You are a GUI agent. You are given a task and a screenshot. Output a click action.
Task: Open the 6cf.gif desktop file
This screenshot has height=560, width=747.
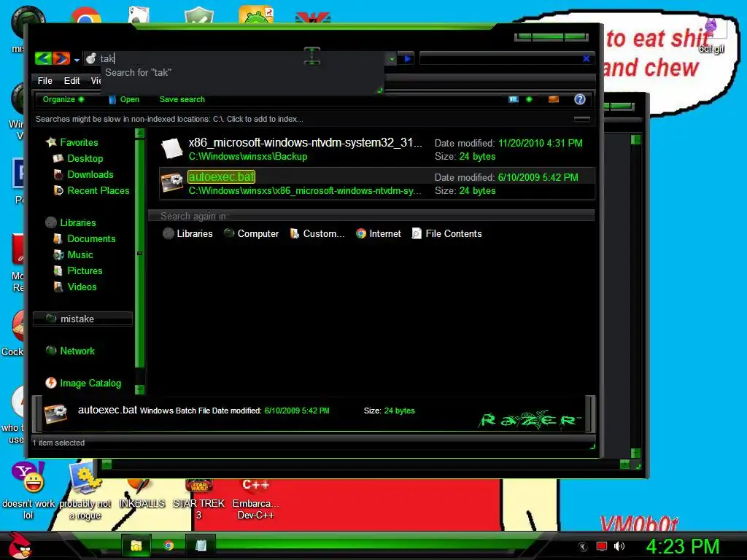click(711, 36)
